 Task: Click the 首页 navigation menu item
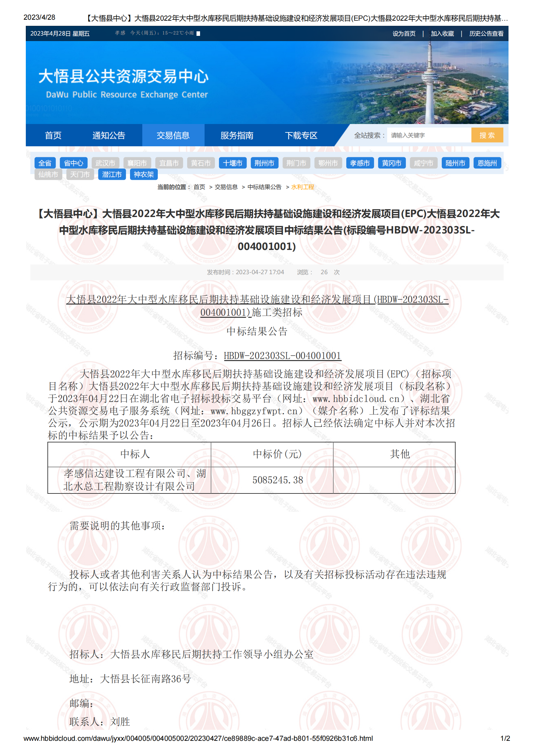coord(53,135)
